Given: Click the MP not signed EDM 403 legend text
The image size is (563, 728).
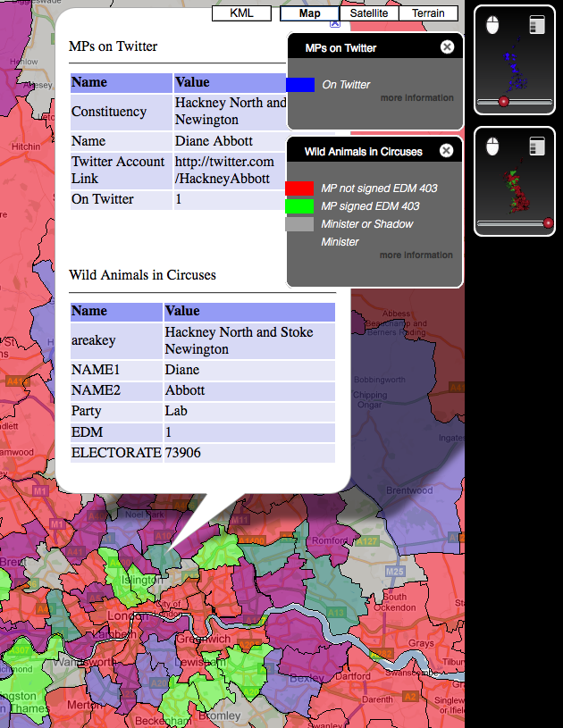Looking at the screenshot, I should click(x=379, y=188).
